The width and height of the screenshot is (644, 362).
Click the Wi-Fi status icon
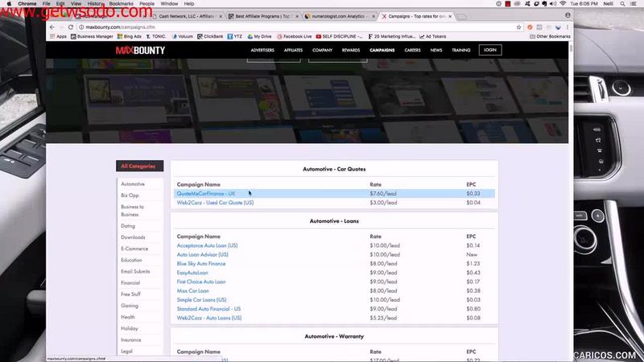[563, 3]
